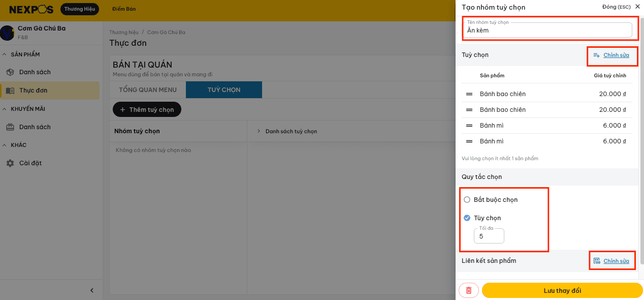Viewport: 644px width, 300px height.
Task: Select the Bắt buộc chọn radio button
Action: pyautogui.click(x=467, y=200)
